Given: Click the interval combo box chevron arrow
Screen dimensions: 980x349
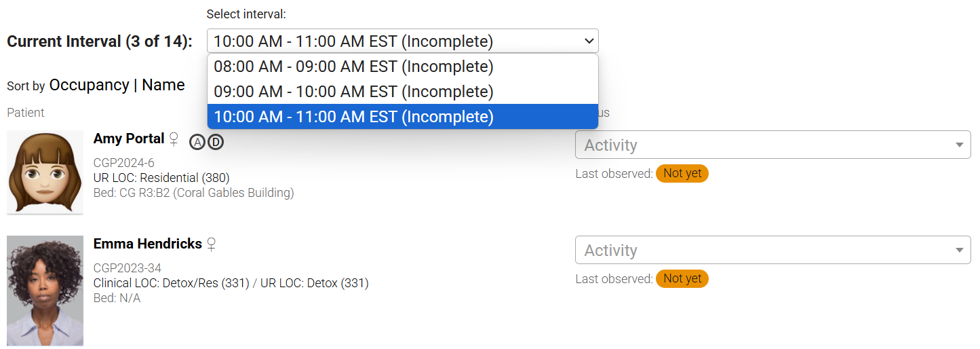Looking at the screenshot, I should click(x=588, y=41).
